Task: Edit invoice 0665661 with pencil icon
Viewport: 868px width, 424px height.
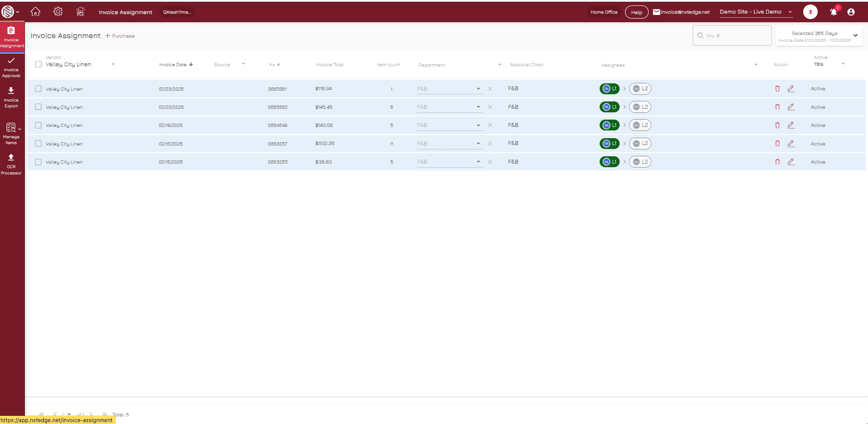Action: pyautogui.click(x=791, y=89)
